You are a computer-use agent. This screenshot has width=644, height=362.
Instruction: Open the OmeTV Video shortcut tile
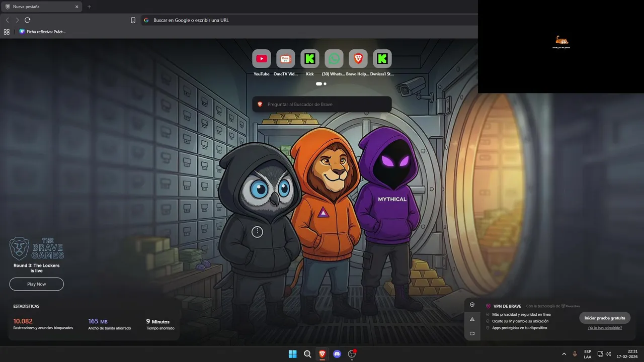point(286,59)
